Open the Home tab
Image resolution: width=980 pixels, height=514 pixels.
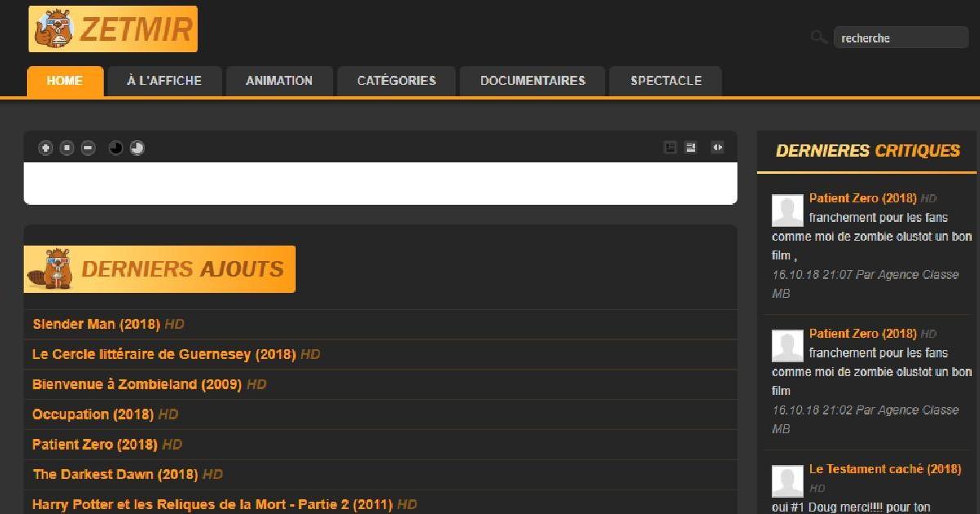[x=65, y=81]
